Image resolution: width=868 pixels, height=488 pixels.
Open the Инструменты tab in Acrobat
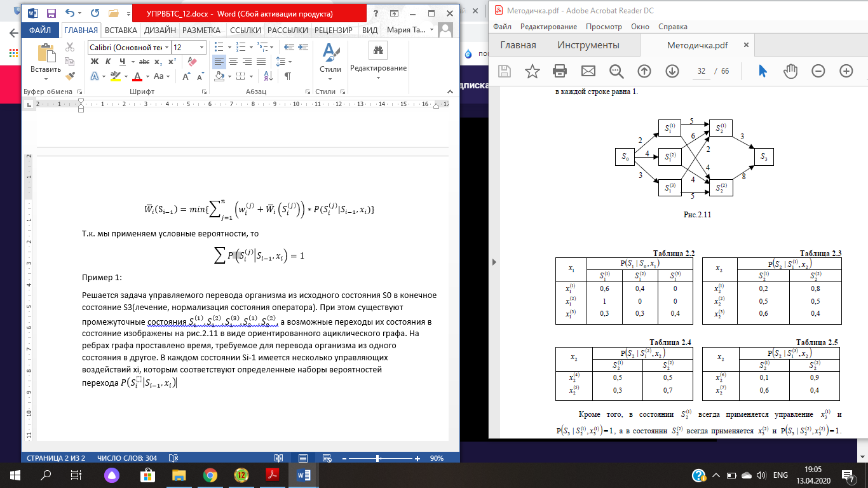[588, 45]
